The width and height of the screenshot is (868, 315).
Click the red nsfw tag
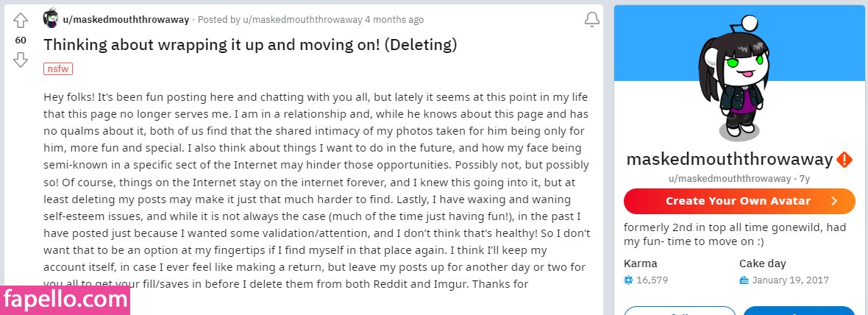pyautogui.click(x=58, y=68)
